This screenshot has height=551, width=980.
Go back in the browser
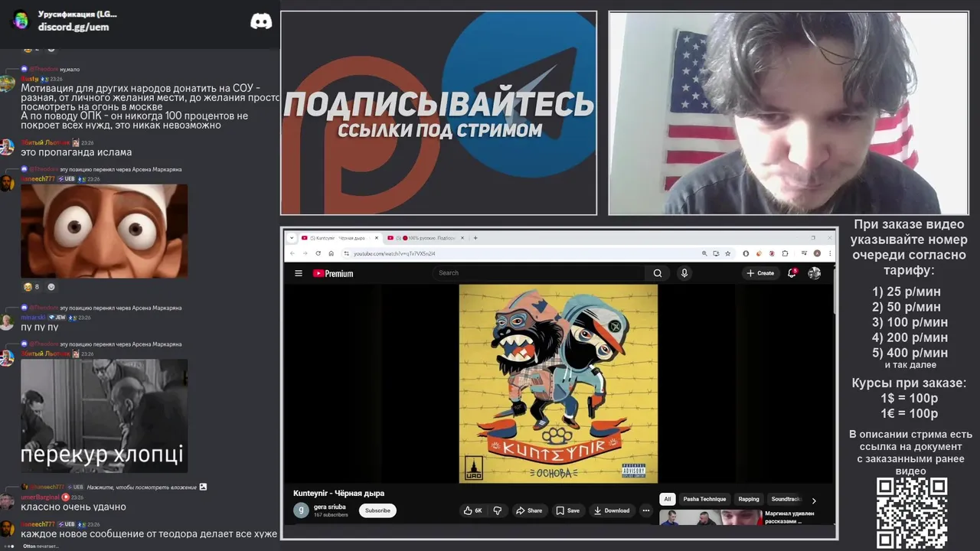[292, 253]
